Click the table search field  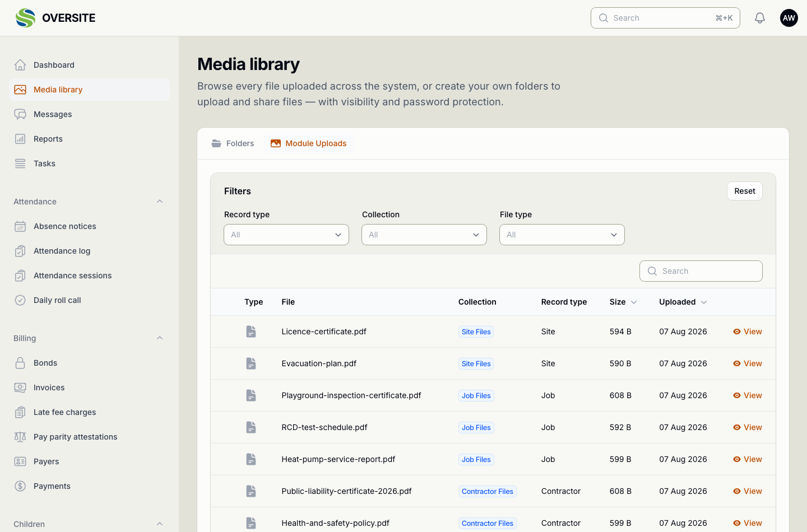(701, 271)
